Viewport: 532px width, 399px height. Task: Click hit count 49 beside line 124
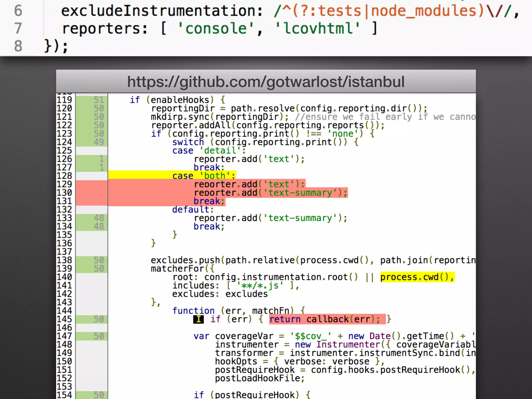click(x=99, y=142)
